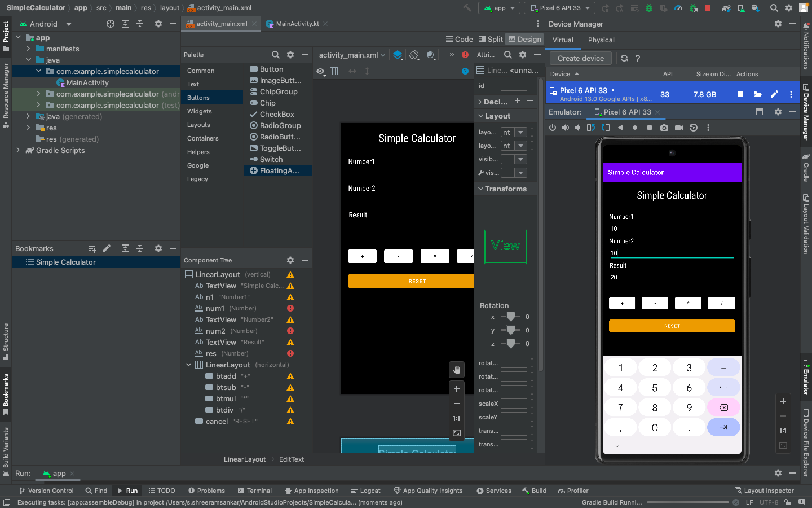Toggle view options eye icon in design toolbar
This screenshot has width=812, height=508.
click(320, 71)
